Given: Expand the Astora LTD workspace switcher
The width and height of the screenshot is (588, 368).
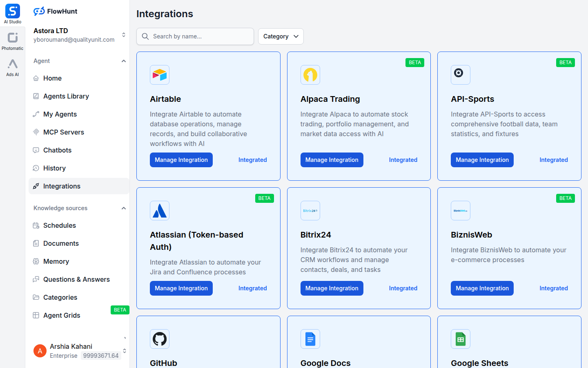Looking at the screenshot, I should [x=125, y=35].
